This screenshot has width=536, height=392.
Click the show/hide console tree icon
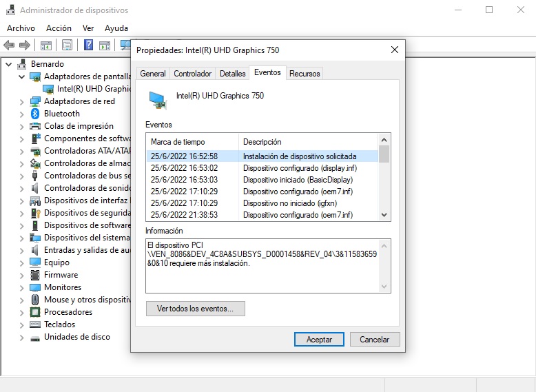[46, 45]
